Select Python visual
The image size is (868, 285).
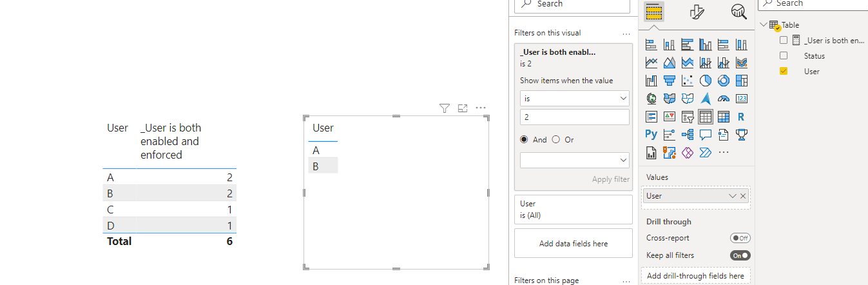[x=651, y=135]
